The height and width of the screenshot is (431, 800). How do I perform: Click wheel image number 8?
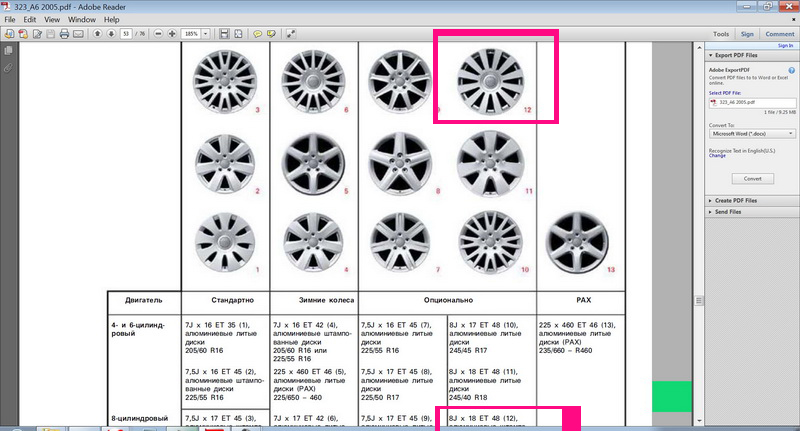pyautogui.click(x=400, y=164)
